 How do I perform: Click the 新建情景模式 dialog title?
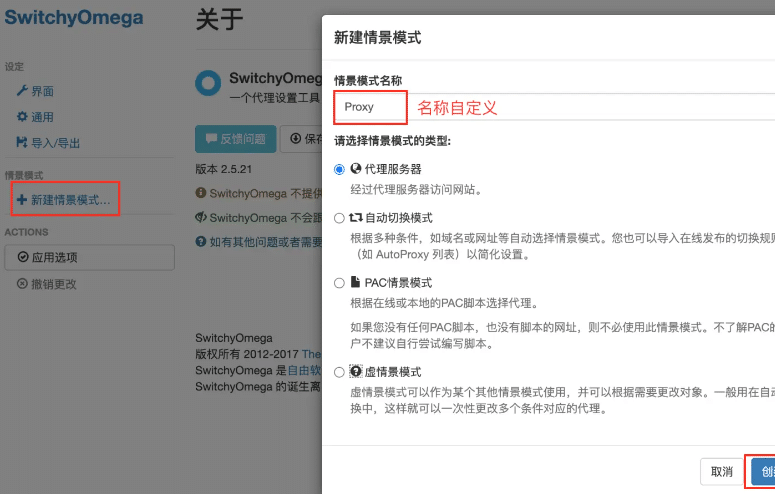378,38
